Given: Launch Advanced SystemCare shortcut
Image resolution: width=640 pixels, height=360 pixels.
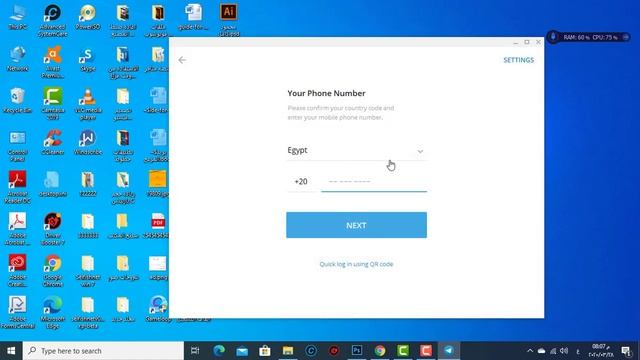Looking at the screenshot, I should tap(53, 20).
